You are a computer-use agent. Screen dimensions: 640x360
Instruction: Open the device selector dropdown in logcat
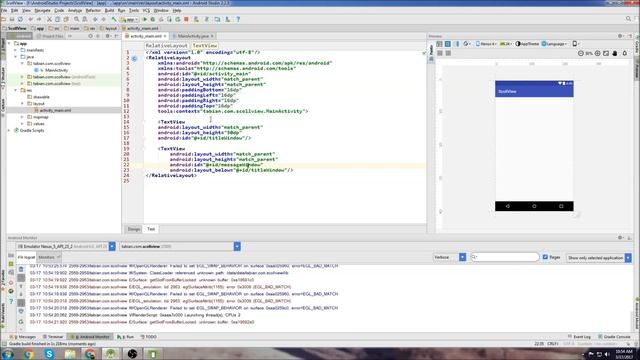click(112, 246)
